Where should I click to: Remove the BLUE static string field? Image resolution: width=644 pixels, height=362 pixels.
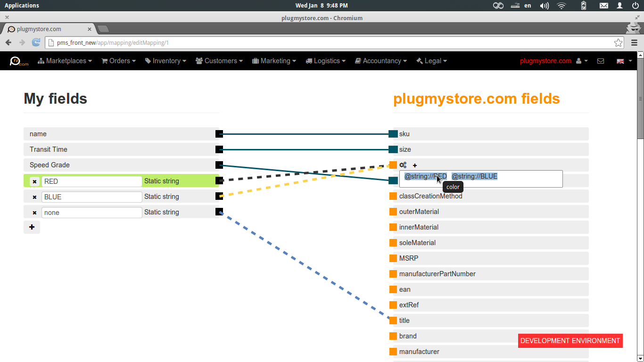click(x=34, y=197)
